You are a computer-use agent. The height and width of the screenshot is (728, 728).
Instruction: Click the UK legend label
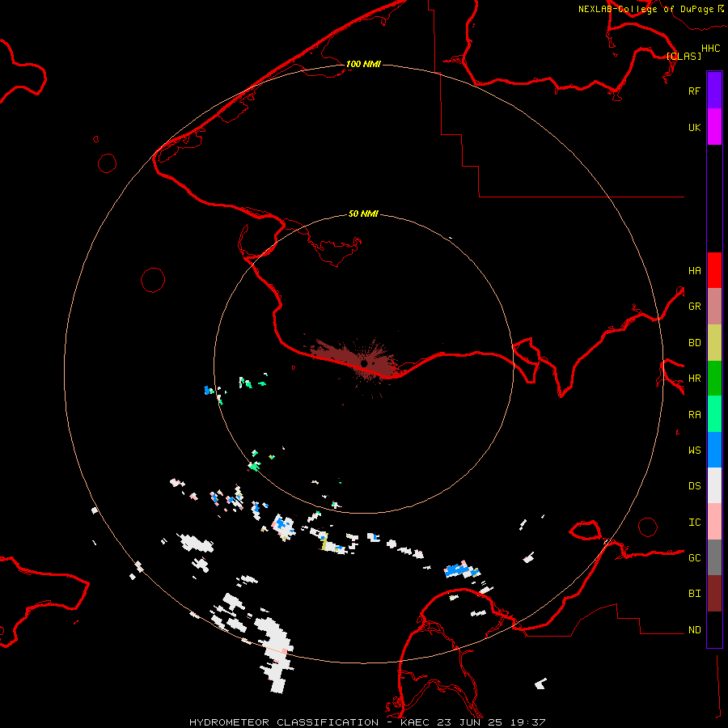coord(694,127)
